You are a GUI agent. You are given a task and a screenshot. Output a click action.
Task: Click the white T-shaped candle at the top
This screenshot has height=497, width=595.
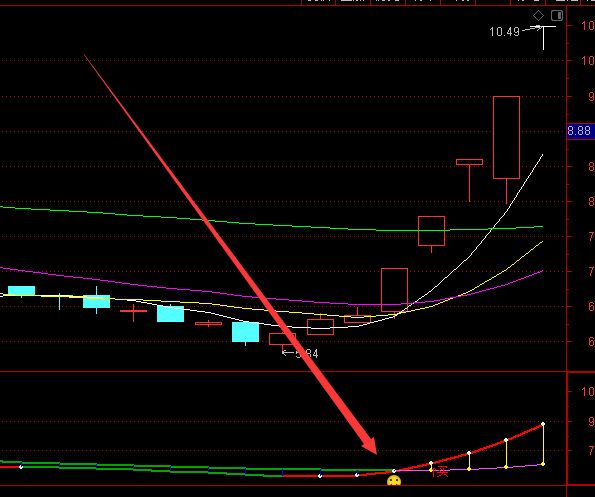coord(543,38)
